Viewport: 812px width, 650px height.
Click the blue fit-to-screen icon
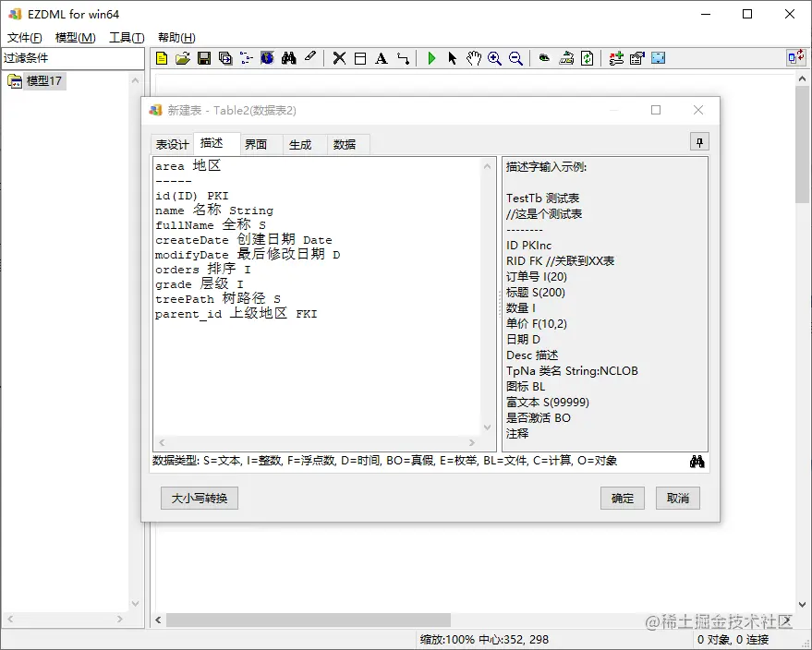[x=659, y=58]
